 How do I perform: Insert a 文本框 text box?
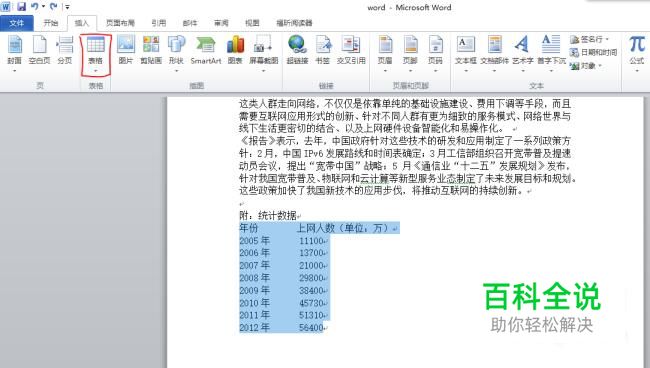[x=466, y=53]
